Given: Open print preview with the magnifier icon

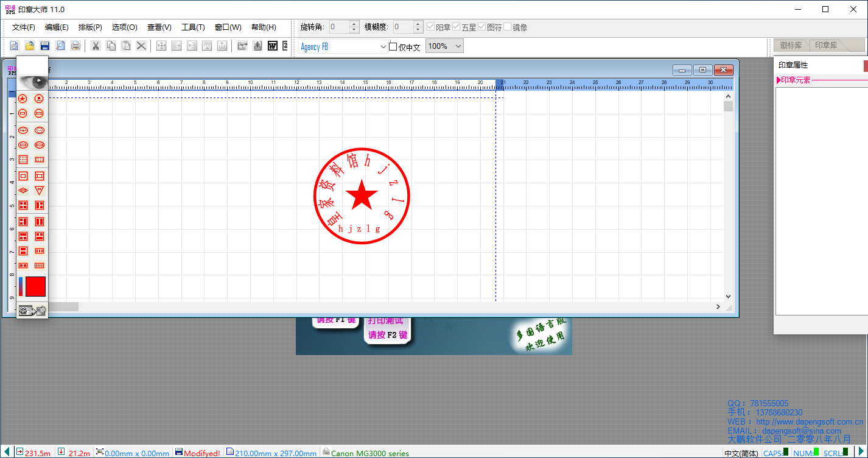Looking at the screenshot, I should click(60, 46).
